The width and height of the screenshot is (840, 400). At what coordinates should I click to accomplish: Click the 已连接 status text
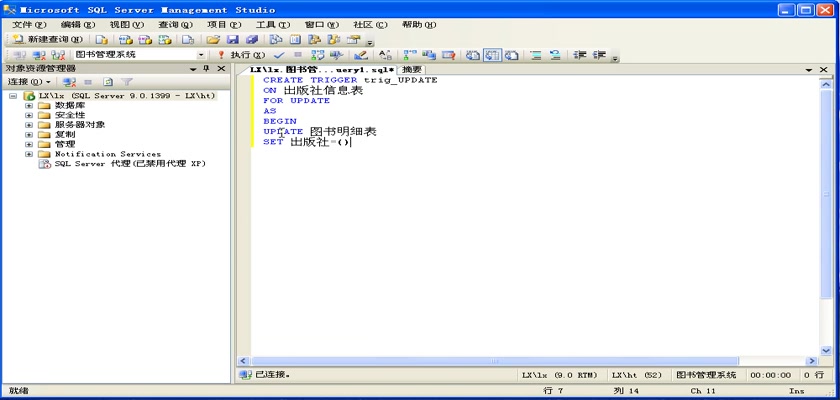pyautogui.click(x=272, y=375)
